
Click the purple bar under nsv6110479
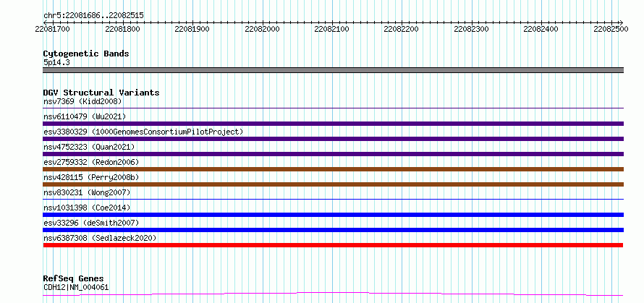click(333, 124)
